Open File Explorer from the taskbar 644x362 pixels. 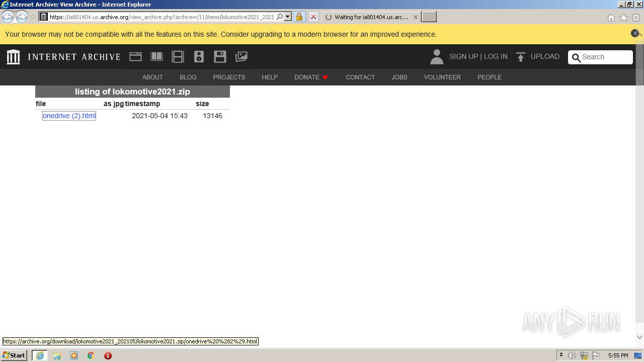[57, 355]
